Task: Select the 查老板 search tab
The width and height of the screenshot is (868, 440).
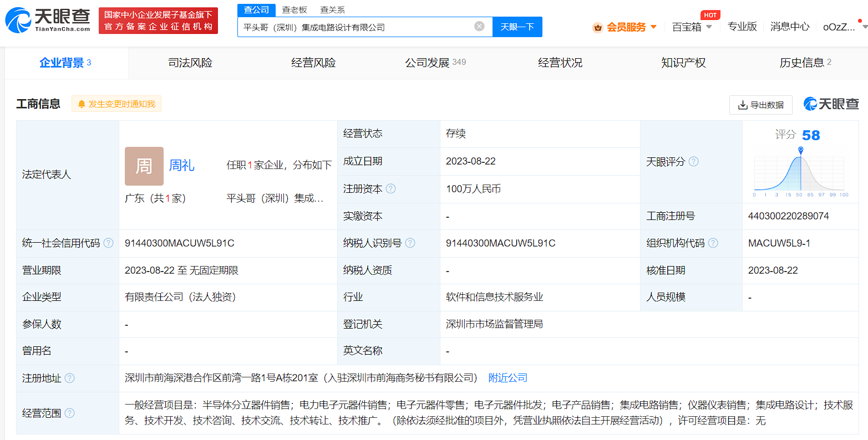Action: click(295, 10)
